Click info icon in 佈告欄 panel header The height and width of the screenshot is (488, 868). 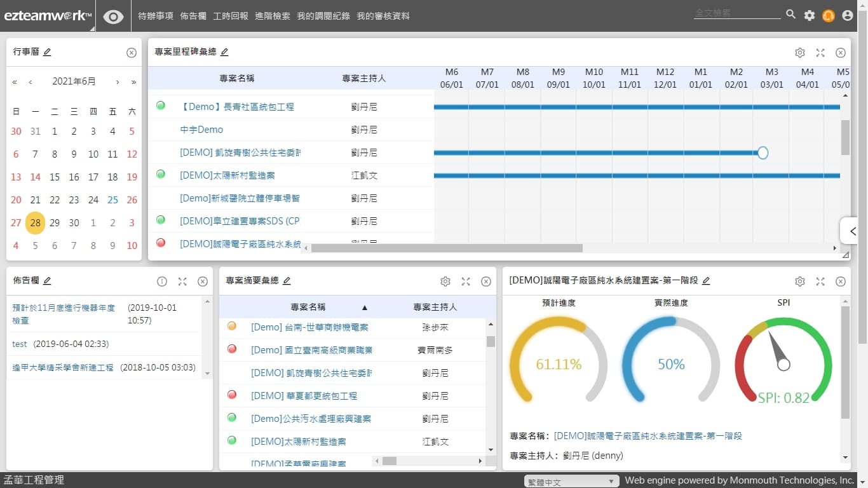tap(162, 281)
